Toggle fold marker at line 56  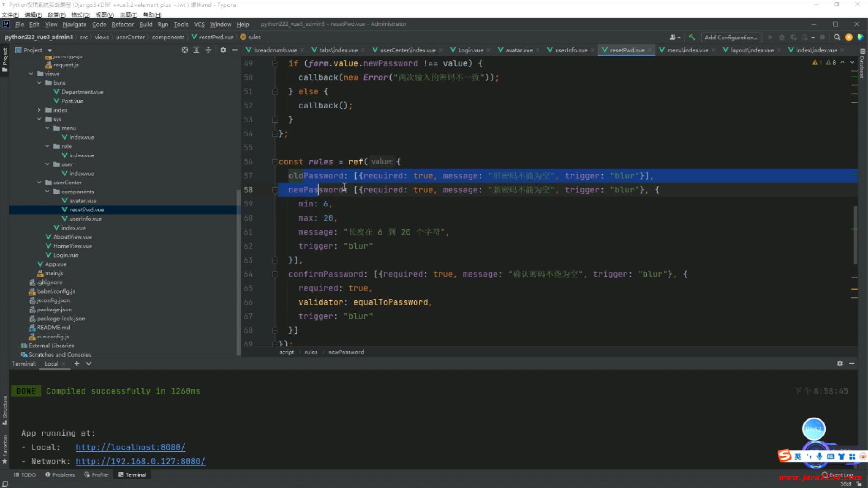click(x=275, y=162)
